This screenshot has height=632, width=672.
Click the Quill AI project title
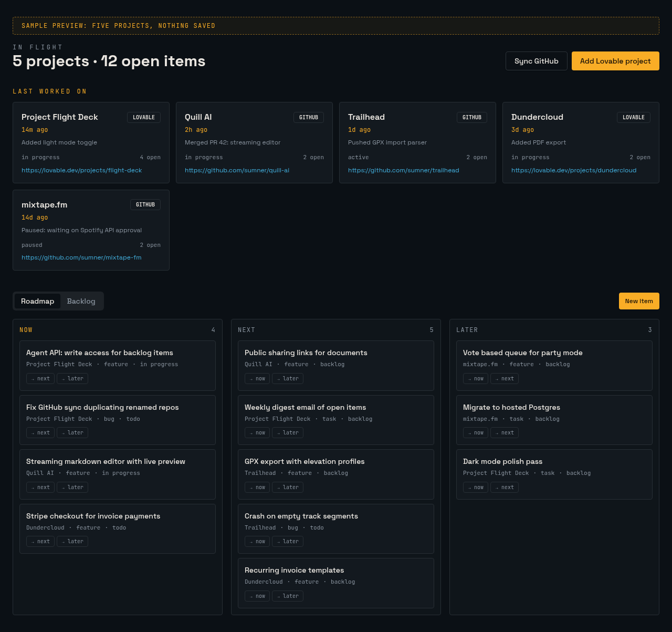point(198,117)
